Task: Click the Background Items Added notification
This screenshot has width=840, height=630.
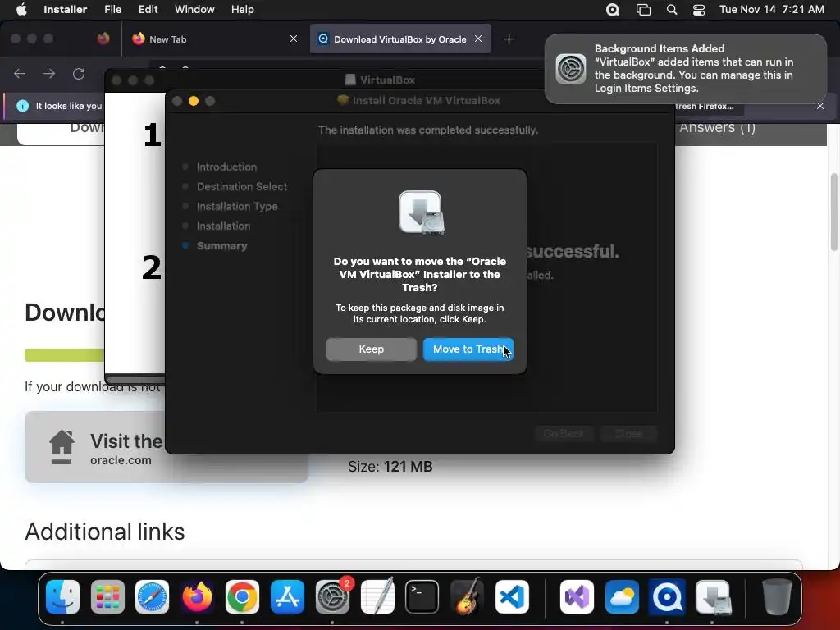Action: pyautogui.click(x=686, y=69)
